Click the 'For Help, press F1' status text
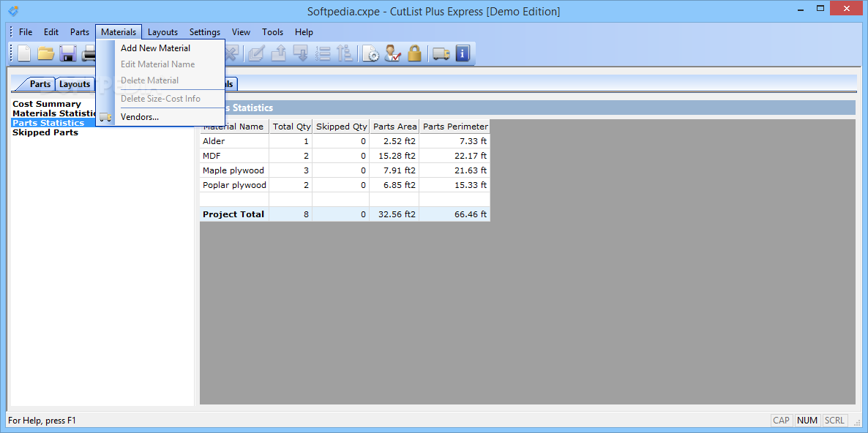 [42, 421]
